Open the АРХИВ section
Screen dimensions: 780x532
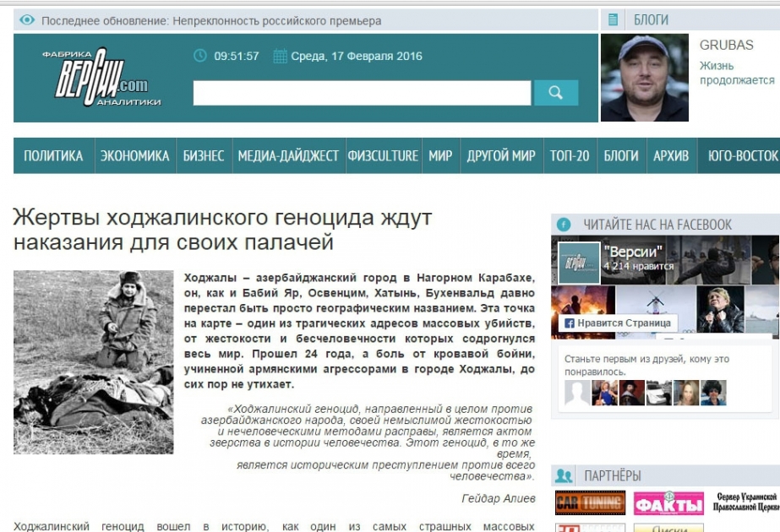coord(672,155)
